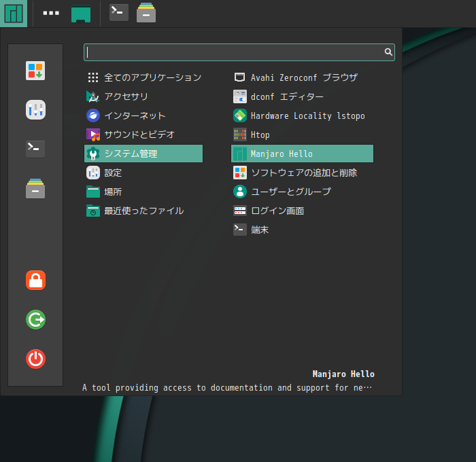This screenshot has height=462, width=476.
Task: Open ソフトウェアの追加と削除
Action: tap(303, 173)
